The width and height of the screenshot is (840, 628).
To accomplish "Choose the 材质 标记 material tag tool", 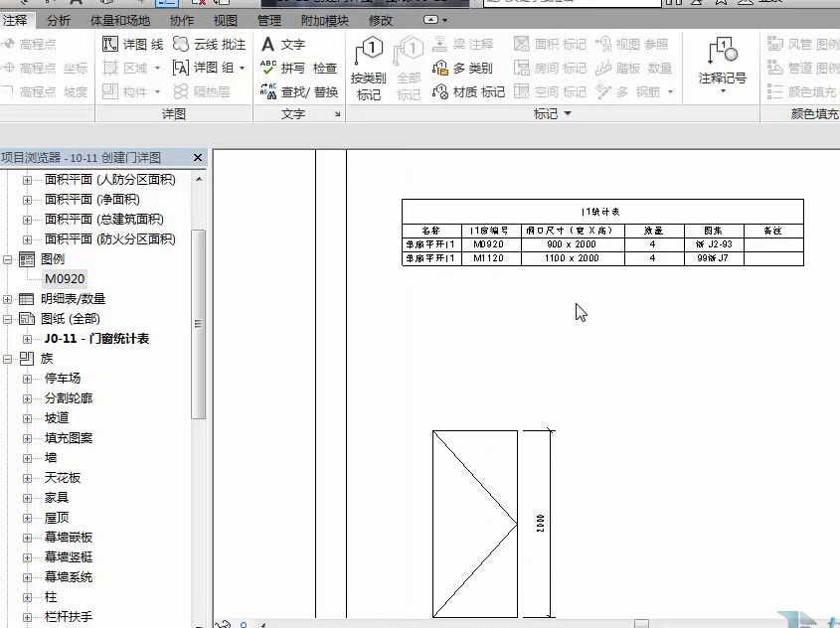I will coord(468,92).
